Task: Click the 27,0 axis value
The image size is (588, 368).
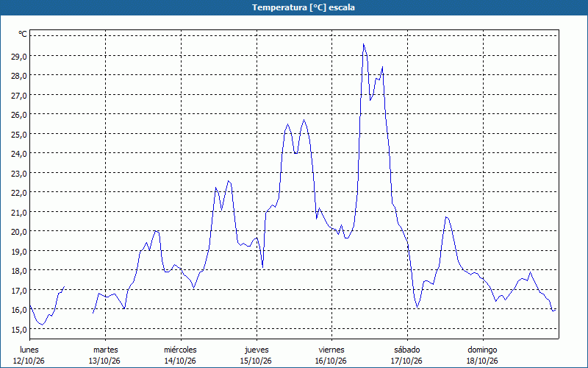Action: tap(19, 96)
